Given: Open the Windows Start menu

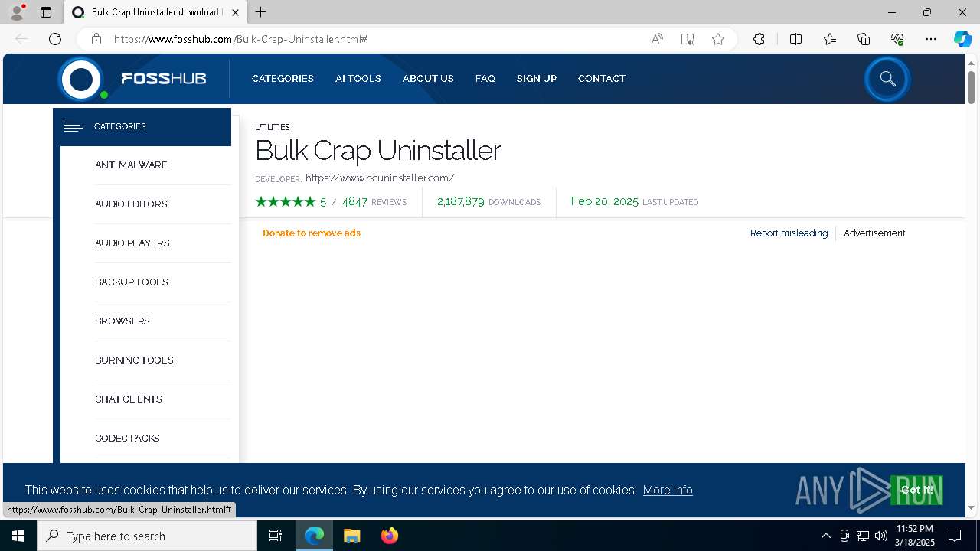Looking at the screenshot, I should [18, 536].
